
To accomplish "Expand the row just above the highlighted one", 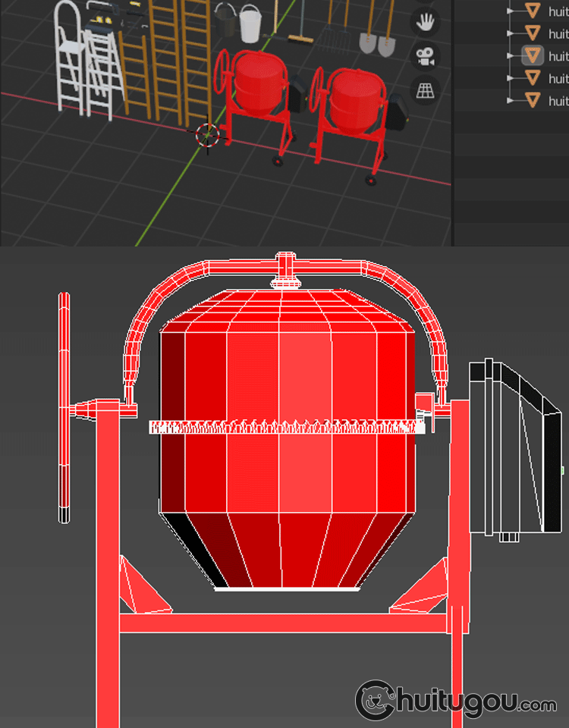I will (x=511, y=33).
